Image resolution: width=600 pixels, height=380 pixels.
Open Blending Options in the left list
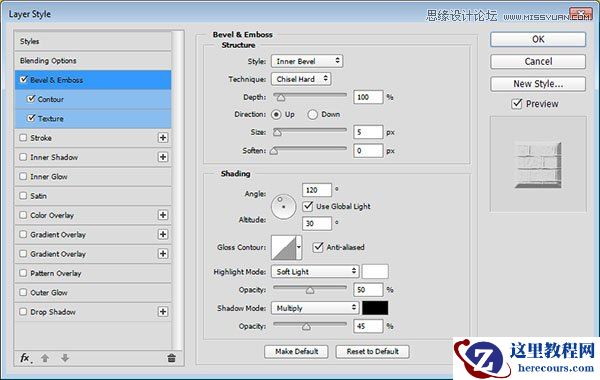93,60
